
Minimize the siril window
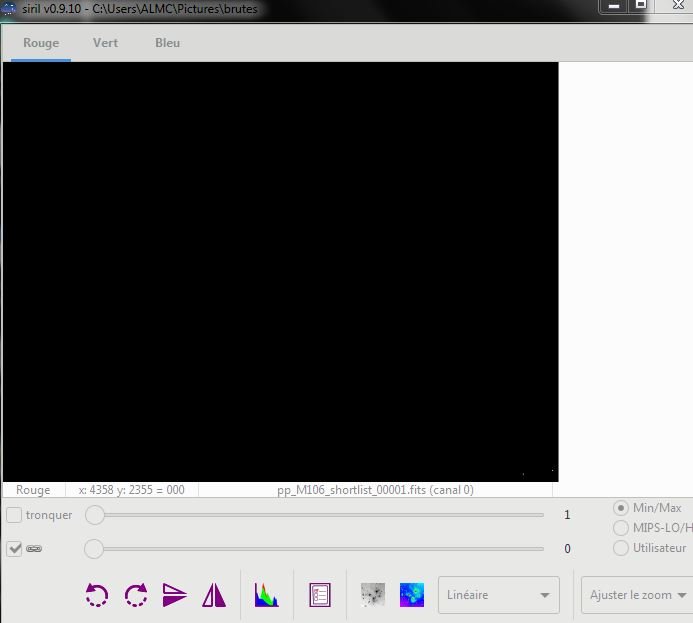pyautogui.click(x=613, y=6)
